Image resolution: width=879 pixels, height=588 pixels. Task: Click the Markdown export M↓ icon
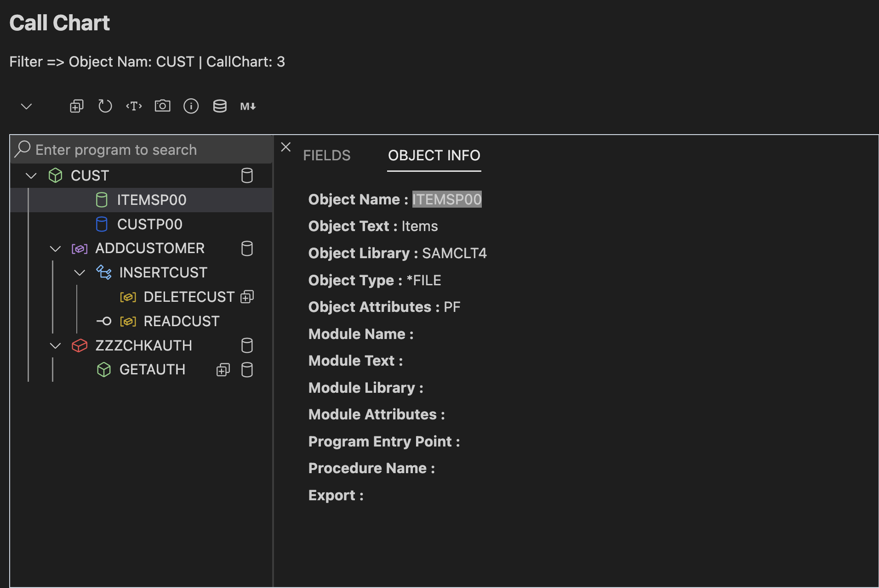pos(248,106)
